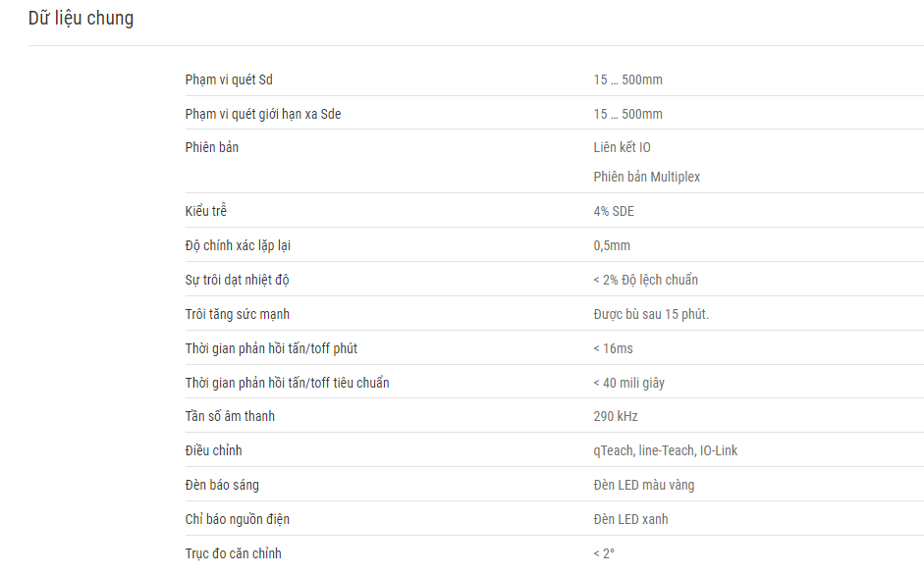Select the "< 16ms" response time value
The height and width of the screenshot is (576, 924).
tap(613, 348)
